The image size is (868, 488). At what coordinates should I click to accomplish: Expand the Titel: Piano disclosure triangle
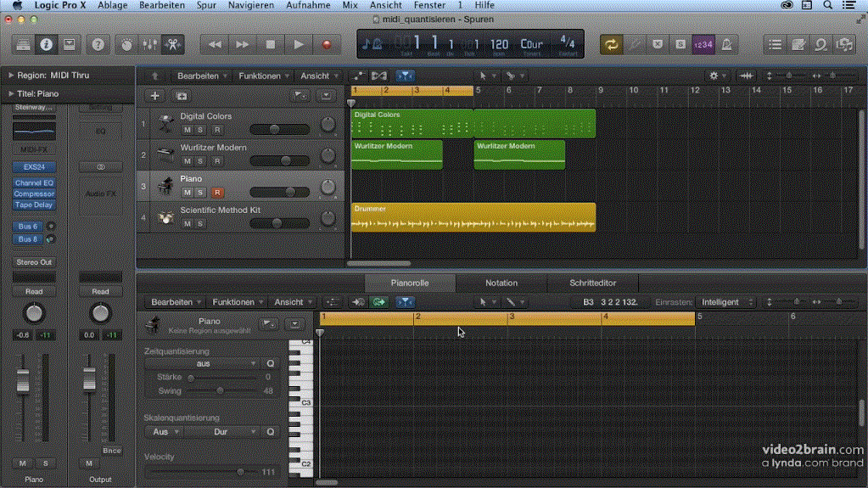click(x=10, y=93)
